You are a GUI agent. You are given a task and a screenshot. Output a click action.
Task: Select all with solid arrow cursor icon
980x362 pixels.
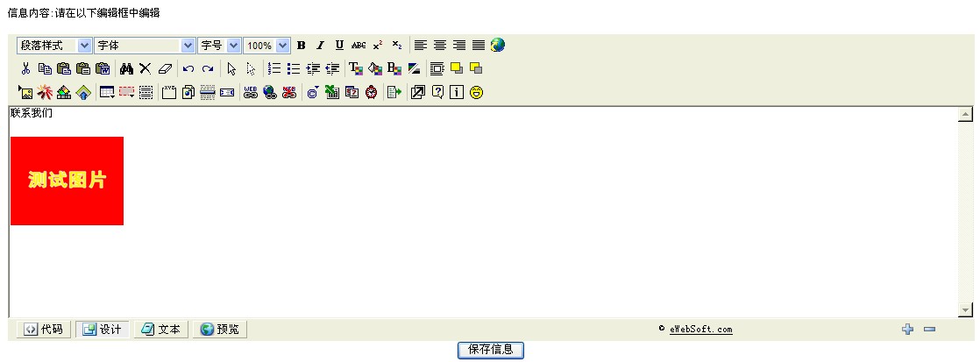231,68
